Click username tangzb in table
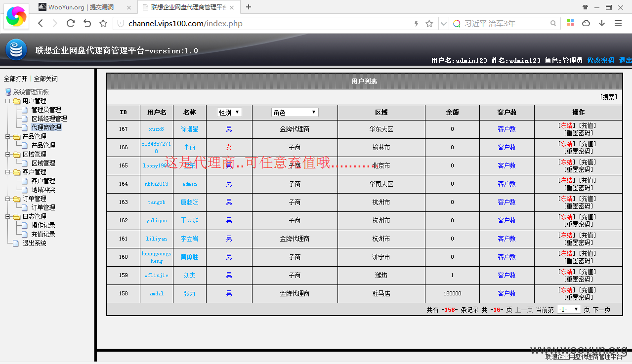The width and height of the screenshot is (632, 364). click(157, 202)
